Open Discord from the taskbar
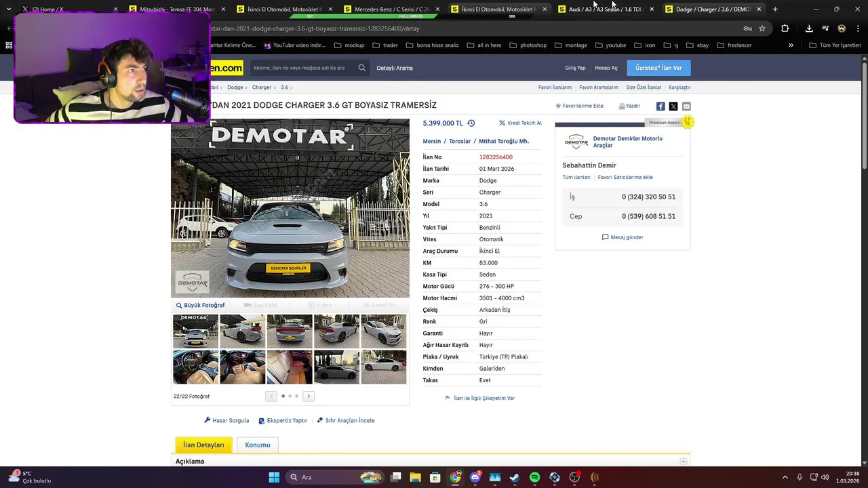Viewport: 868px width, 488px height. [x=475, y=477]
